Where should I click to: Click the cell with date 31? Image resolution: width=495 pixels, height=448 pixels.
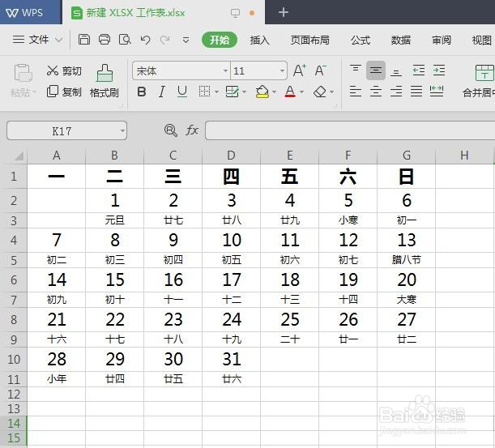coord(232,359)
